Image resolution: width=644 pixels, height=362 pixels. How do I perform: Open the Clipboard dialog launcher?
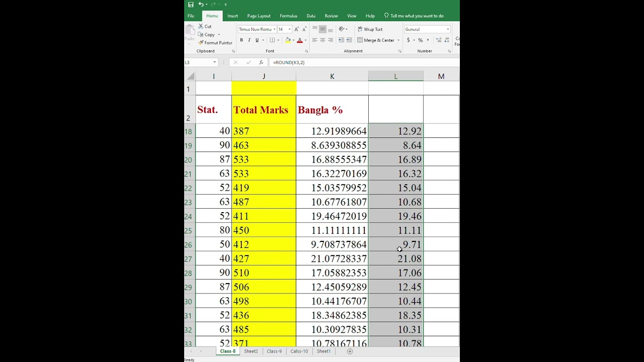(x=233, y=51)
